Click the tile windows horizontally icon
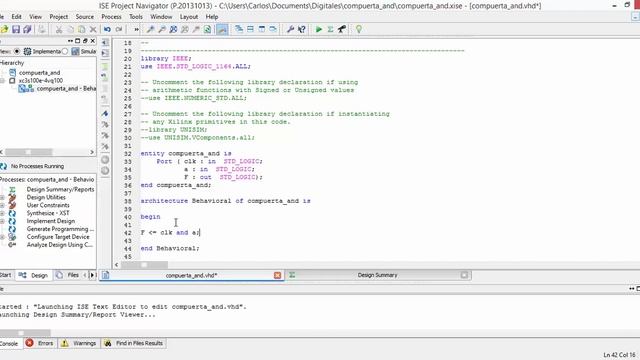The width and height of the screenshot is (640, 360). 250,29
